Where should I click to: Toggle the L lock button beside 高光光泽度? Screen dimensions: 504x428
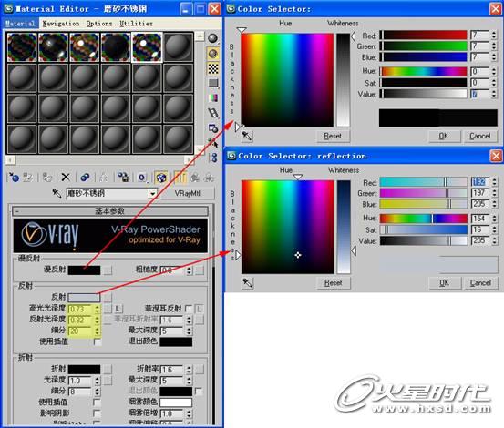[118, 309]
